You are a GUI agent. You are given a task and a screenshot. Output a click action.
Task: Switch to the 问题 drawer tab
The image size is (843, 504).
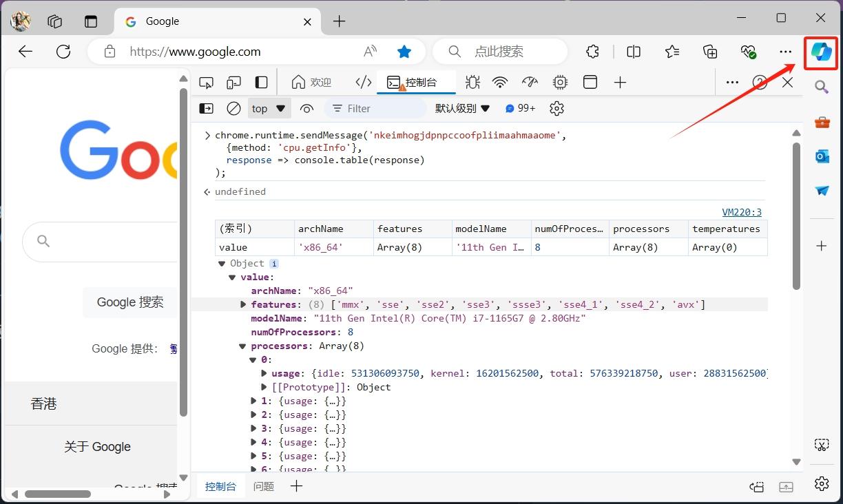pyautogui.click(x=263, y=486)
